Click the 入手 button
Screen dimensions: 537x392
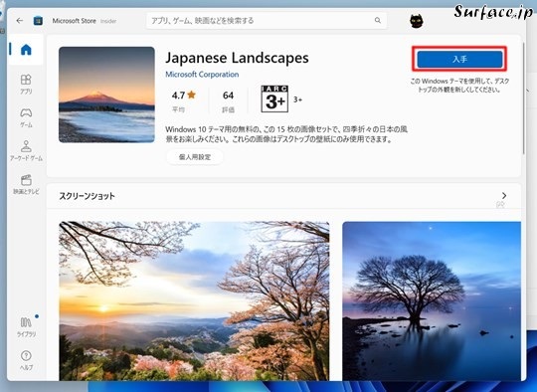pos(459,60)
